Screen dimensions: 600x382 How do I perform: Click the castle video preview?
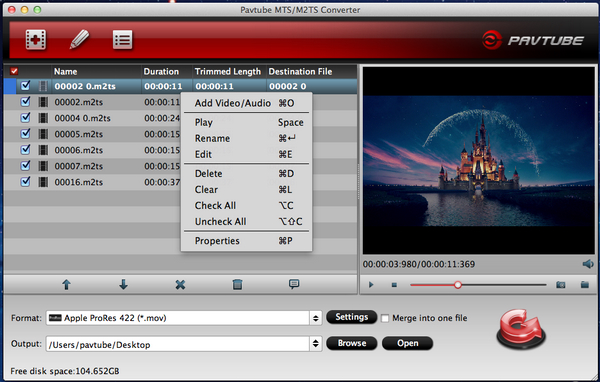[479, 161]
